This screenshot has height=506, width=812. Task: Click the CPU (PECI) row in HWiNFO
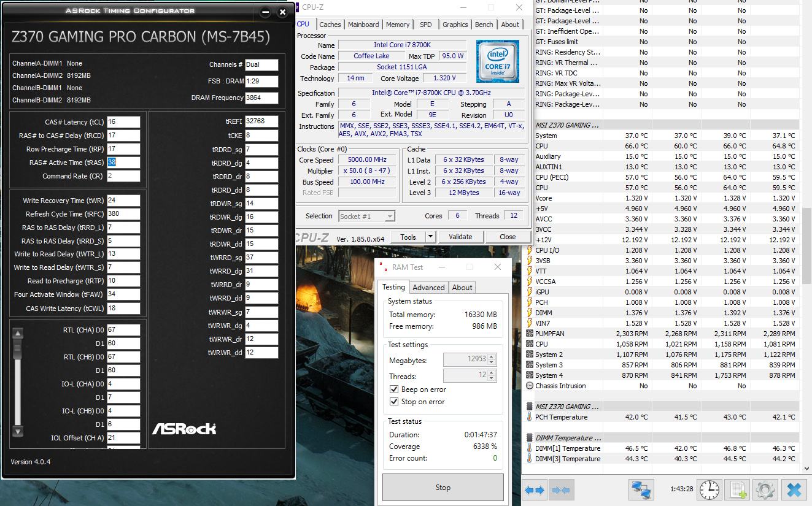[663, 177]
